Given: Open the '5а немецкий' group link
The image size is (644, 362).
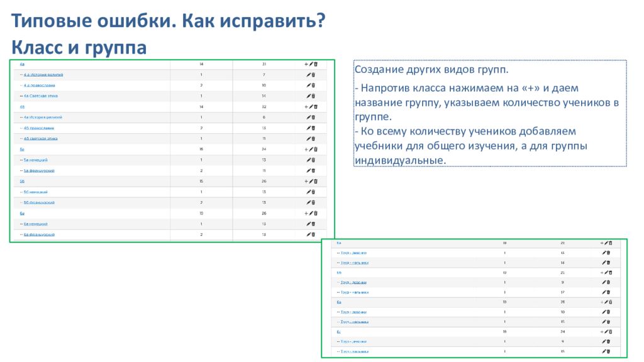Looking at the screenshot, I should 35,160.
